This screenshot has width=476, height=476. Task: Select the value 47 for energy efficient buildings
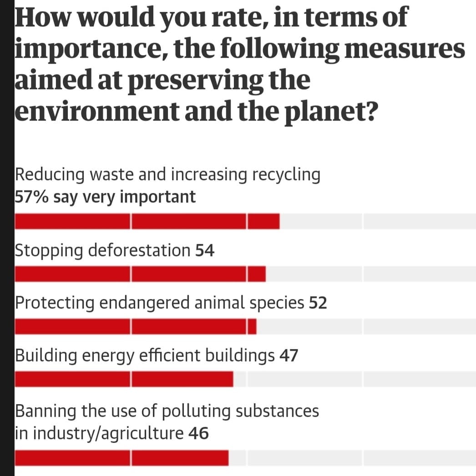(x=289, y=356)
